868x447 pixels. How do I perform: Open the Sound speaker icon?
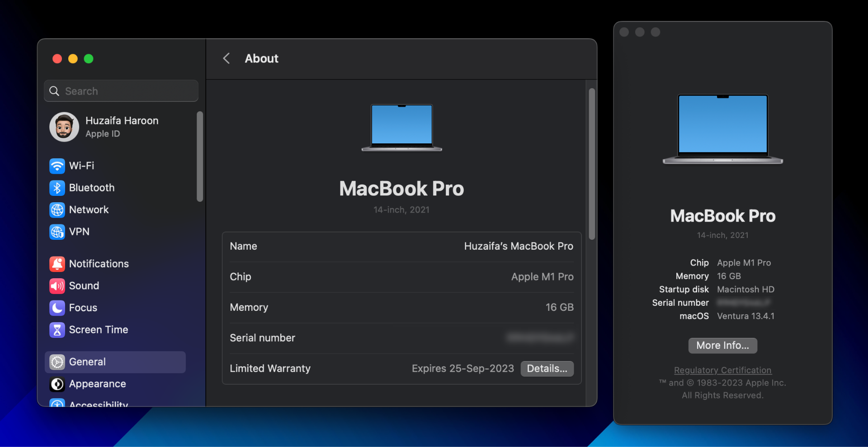point(57,286)
